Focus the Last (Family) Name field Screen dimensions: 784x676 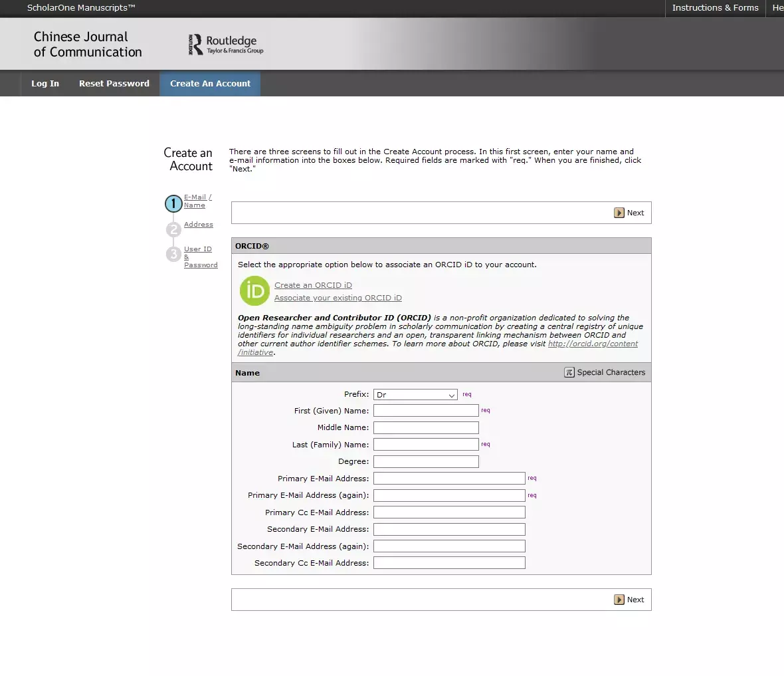[426, 445]
